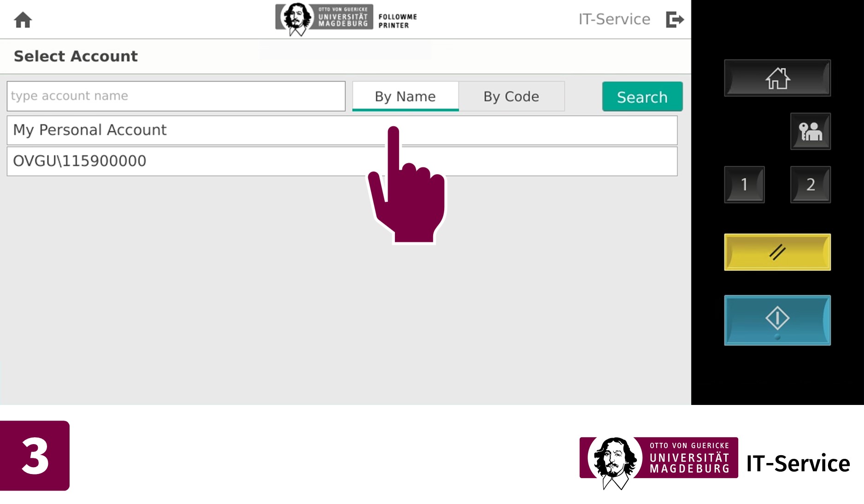Click the IT-Service user label
Screen dimensions: 864x504
[x=614, y=19]
